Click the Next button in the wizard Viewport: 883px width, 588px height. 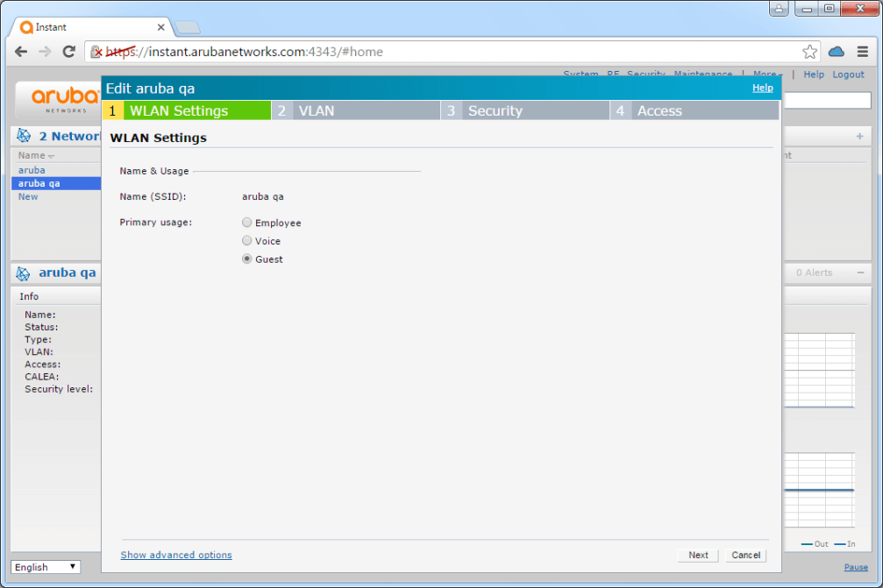point(698,555)
